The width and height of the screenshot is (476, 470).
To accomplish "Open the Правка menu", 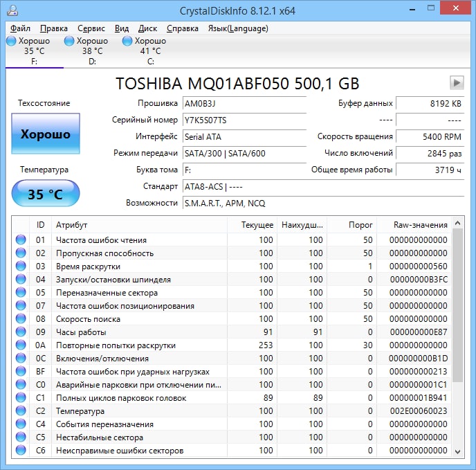I will point(54,28).
